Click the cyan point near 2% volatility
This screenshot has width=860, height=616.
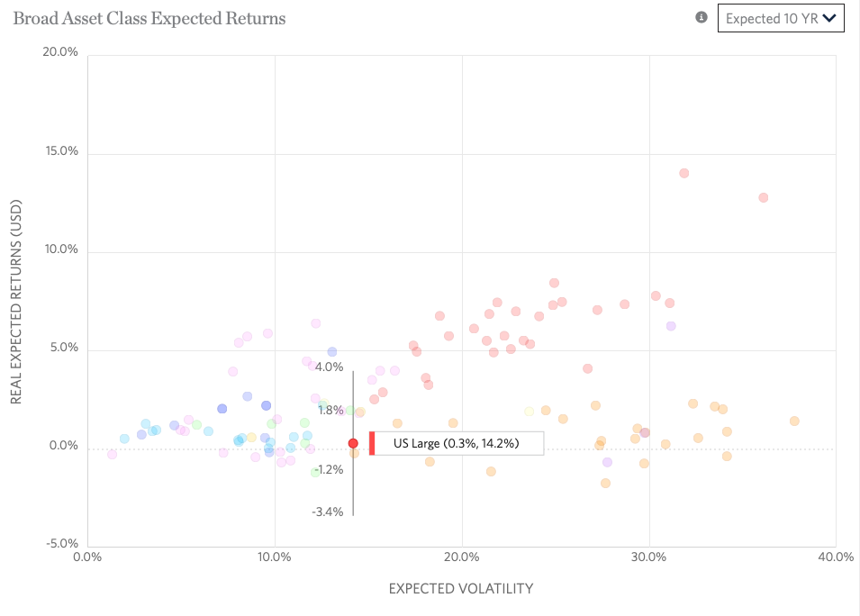coord(124,439)
